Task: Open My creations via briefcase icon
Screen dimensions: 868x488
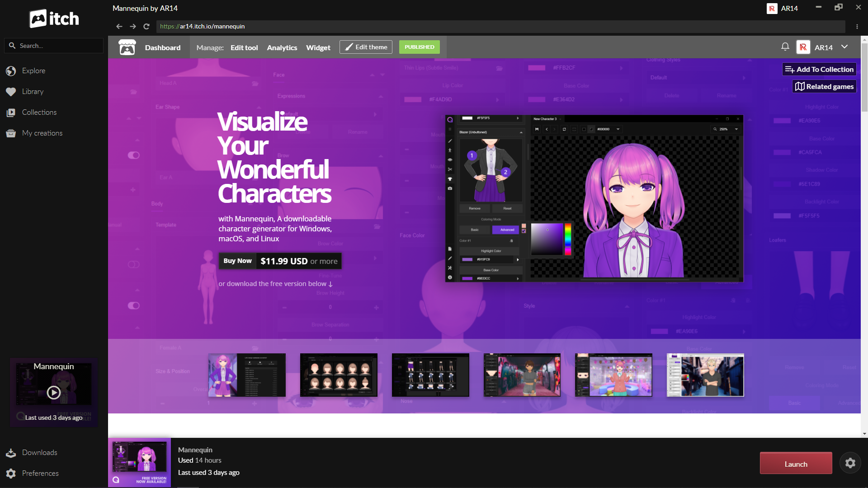Action: coord(11,133)
